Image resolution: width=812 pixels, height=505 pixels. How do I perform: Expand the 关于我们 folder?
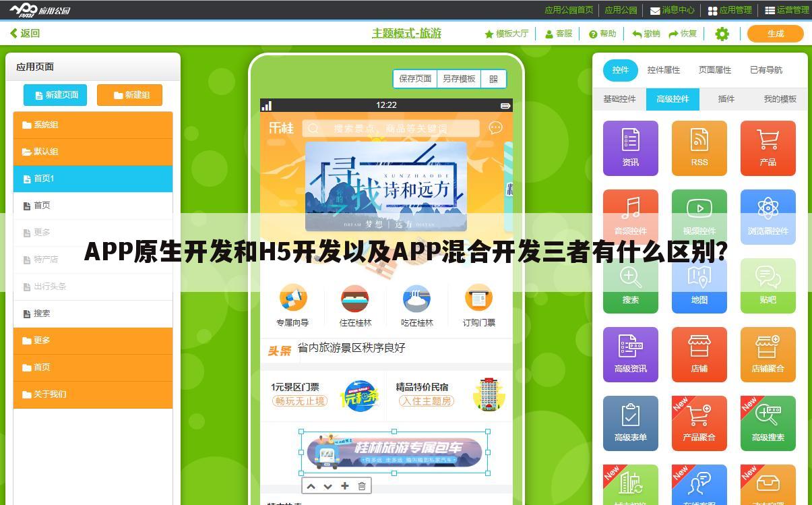93,394
